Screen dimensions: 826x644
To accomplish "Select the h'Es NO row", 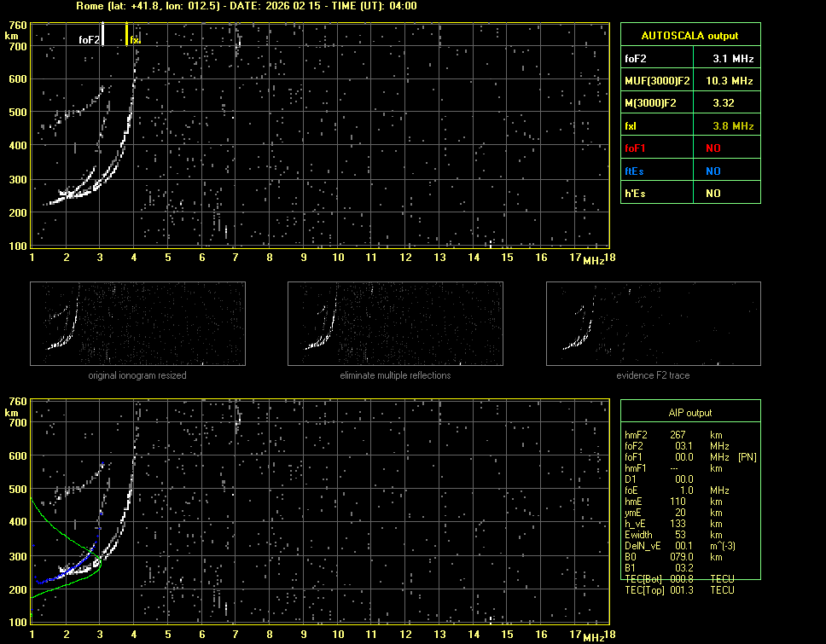I will point(689,194).
